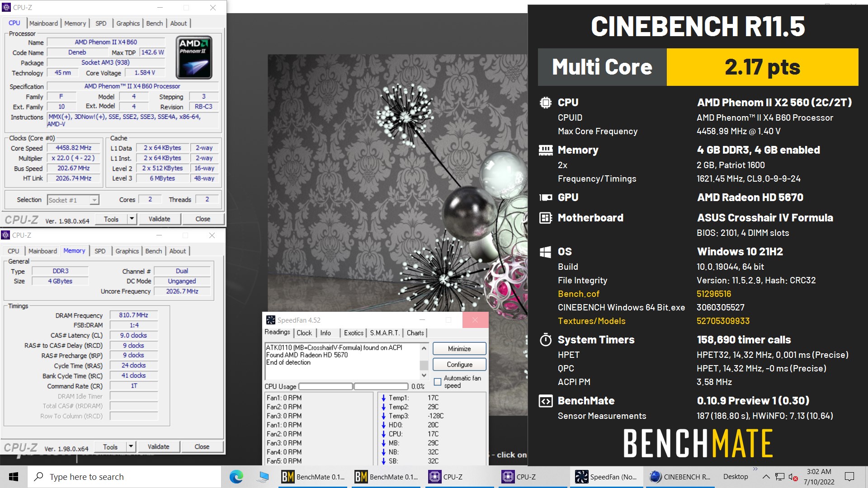The image size is (868, 488).
Task: Click Validate in top CPU-Z window
Action: [160, 219]
